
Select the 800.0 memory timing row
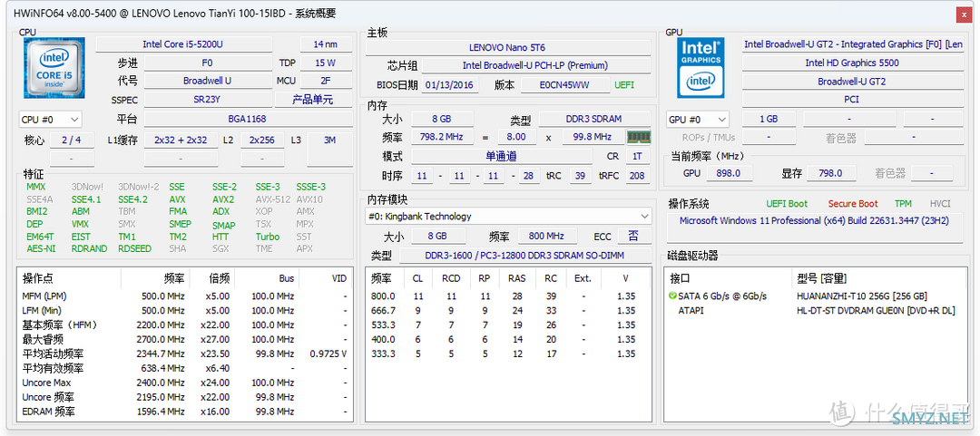pyautogui.click(x=507, y=296)
